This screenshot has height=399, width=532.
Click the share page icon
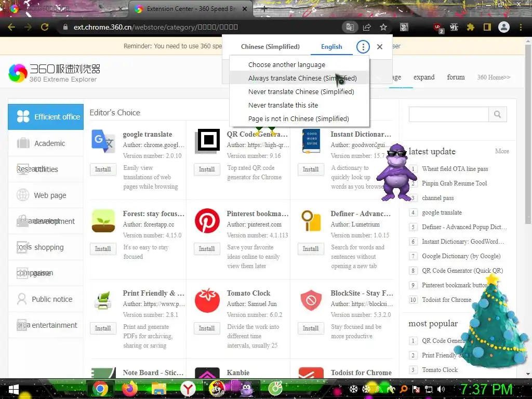click(x=367, y=27)
